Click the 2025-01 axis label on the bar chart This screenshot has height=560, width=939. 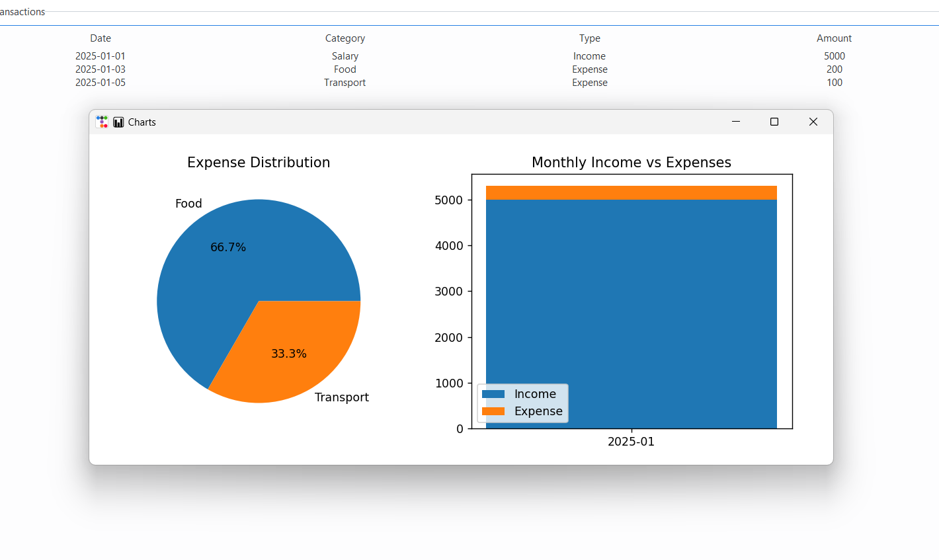(x=631, y=441)
